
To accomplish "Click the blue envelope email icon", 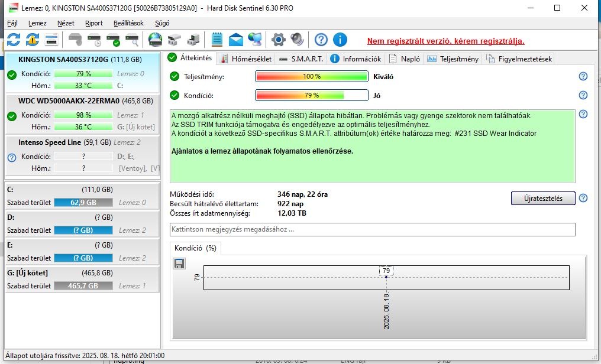I will (x=235, y=40).
